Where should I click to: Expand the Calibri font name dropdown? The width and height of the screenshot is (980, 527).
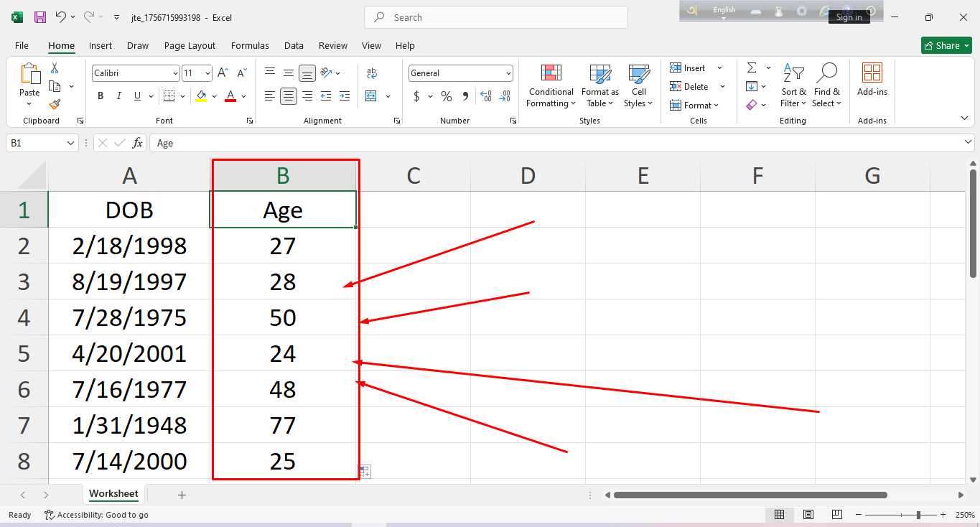pyautogui.click(x=175, y=73)
